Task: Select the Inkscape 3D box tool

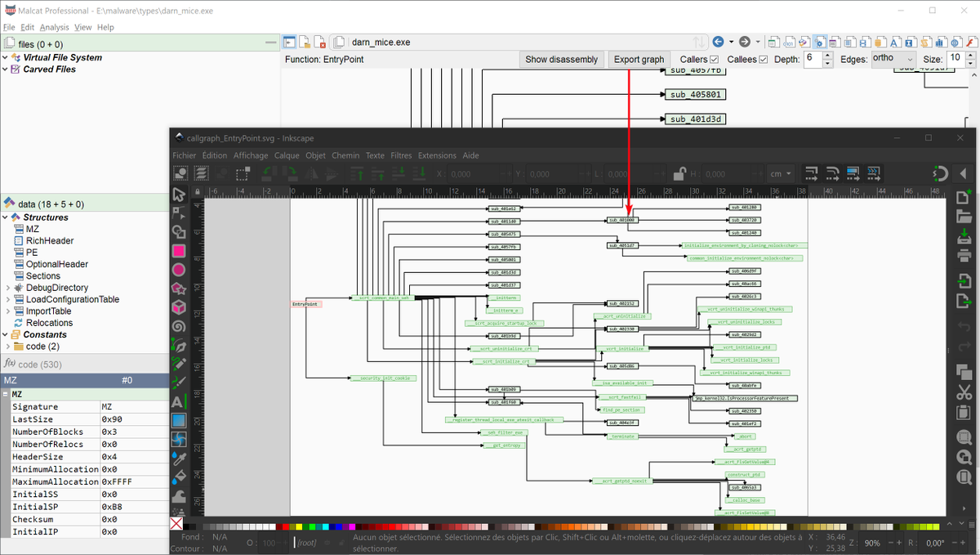Action: pyautogui.click(x=178, y=307)
